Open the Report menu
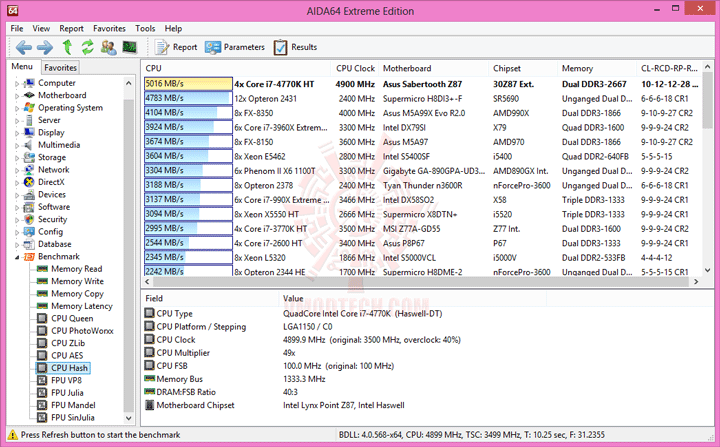 71,28
